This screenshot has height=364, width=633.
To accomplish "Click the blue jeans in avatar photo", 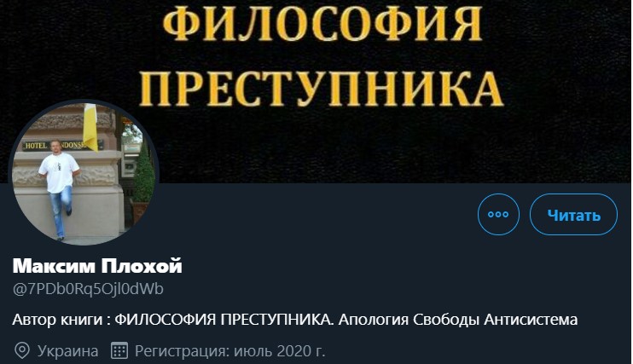I will click(61, 211).
